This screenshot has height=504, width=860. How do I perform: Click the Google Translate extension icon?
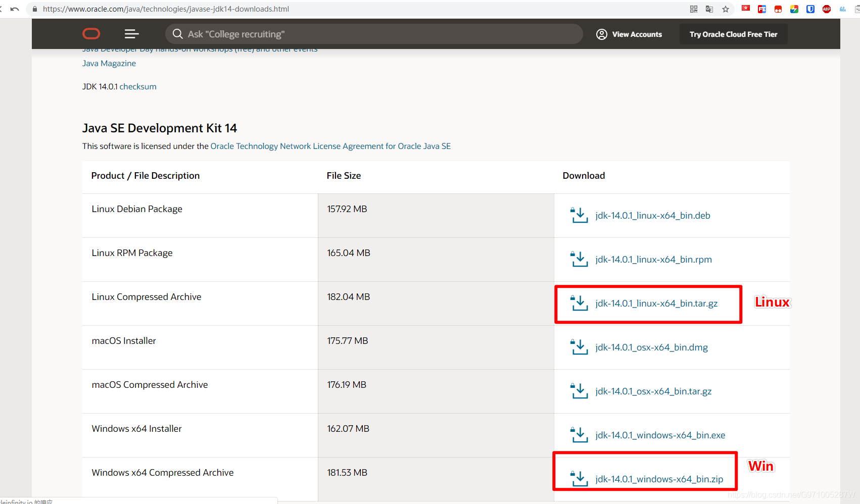709,9
